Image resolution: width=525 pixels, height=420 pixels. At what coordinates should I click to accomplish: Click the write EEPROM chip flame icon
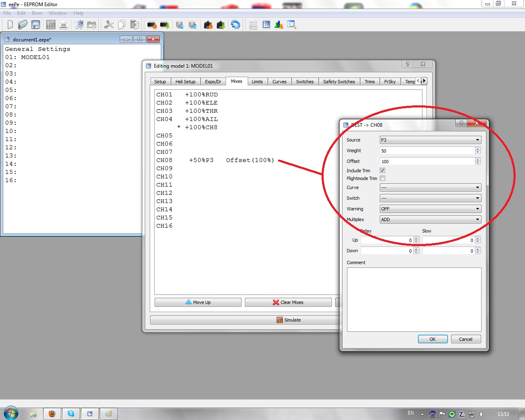pyautogui.click(x=152, y=25)
